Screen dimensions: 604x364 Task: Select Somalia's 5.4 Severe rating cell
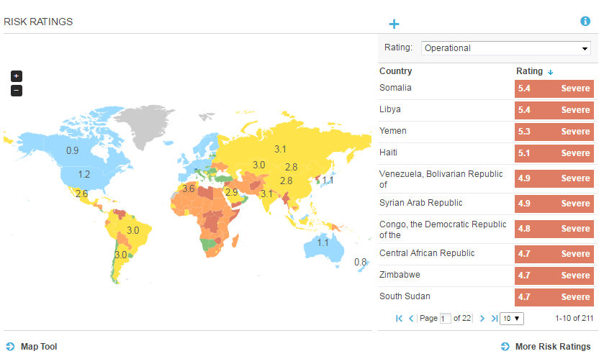[554, 88]
